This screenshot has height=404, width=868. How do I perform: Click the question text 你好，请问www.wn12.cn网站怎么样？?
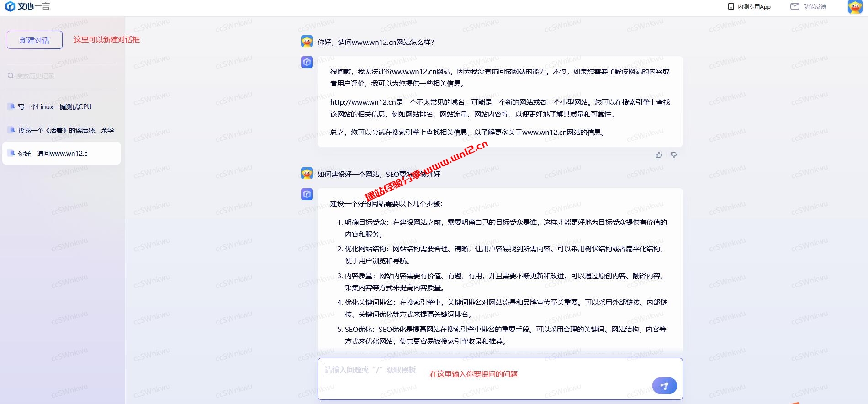(x=376, y=42)
